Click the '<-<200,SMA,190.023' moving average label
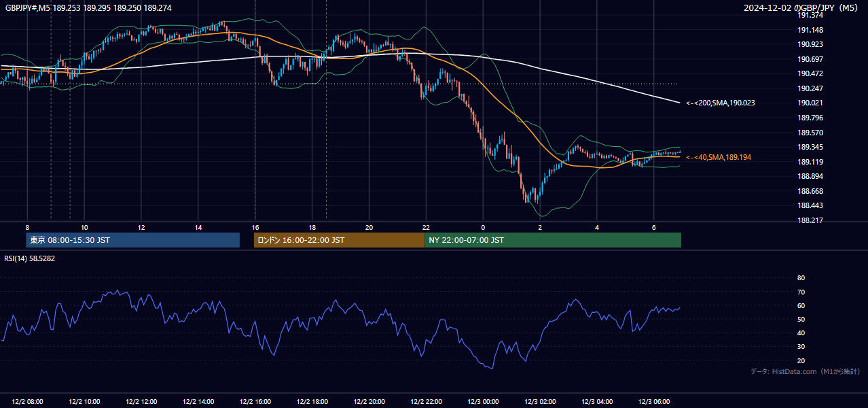Image resolution: width=868 pixels, height=408 pixels. [x=720, y=103]
